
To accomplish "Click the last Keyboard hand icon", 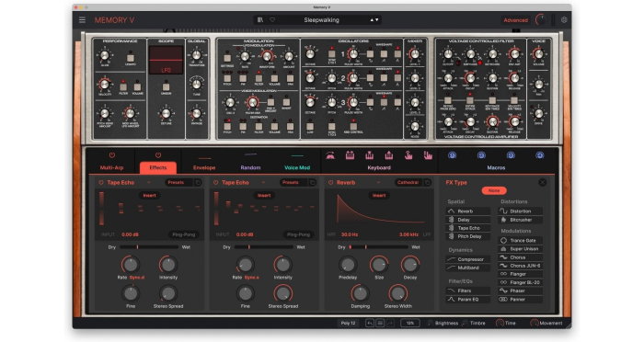I will 428,155.
